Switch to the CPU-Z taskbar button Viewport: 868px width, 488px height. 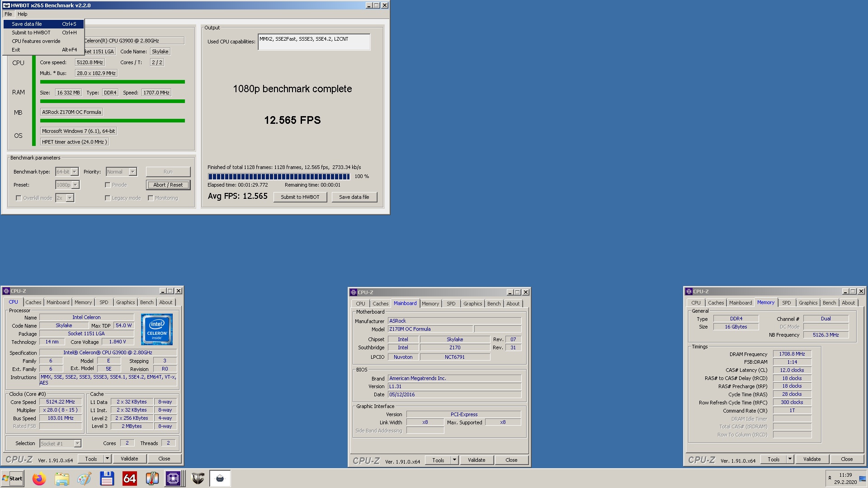174,479
